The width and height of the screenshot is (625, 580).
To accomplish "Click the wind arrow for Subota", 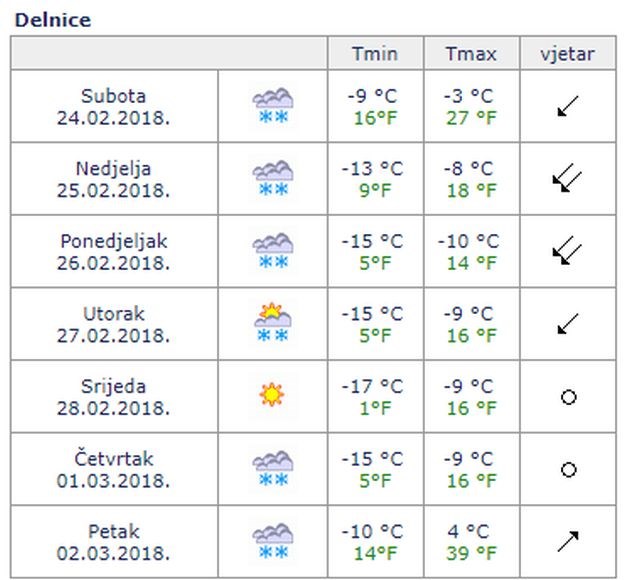I will [568, 106].
